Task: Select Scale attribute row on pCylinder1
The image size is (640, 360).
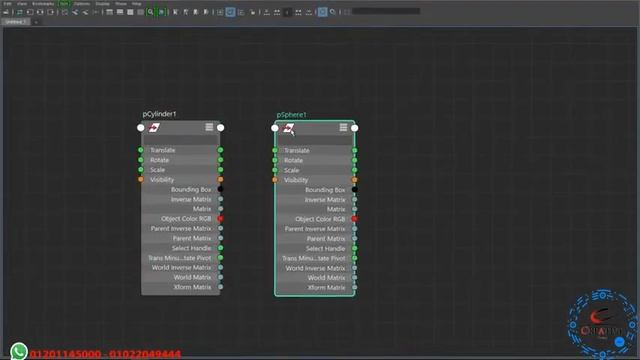Action: coord(180,169)
